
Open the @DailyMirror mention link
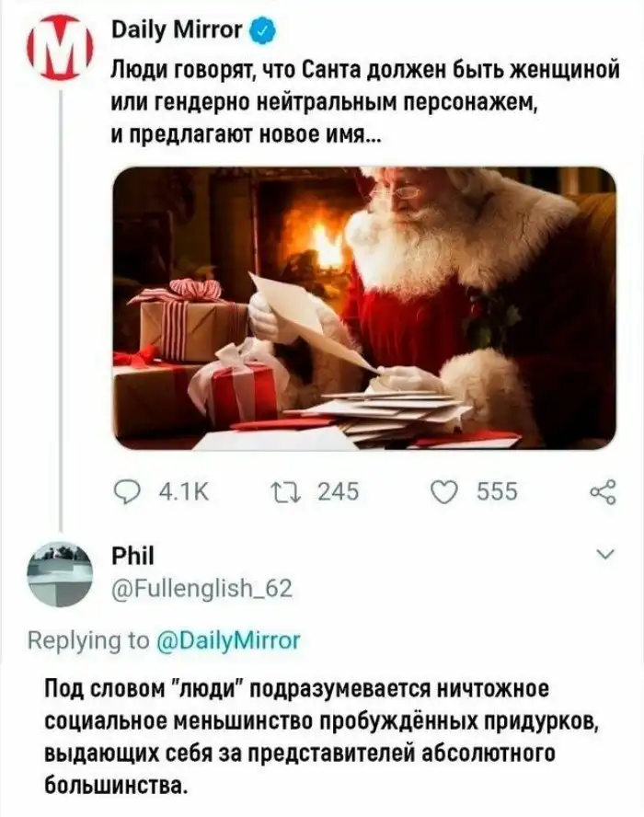coord(229,639)
